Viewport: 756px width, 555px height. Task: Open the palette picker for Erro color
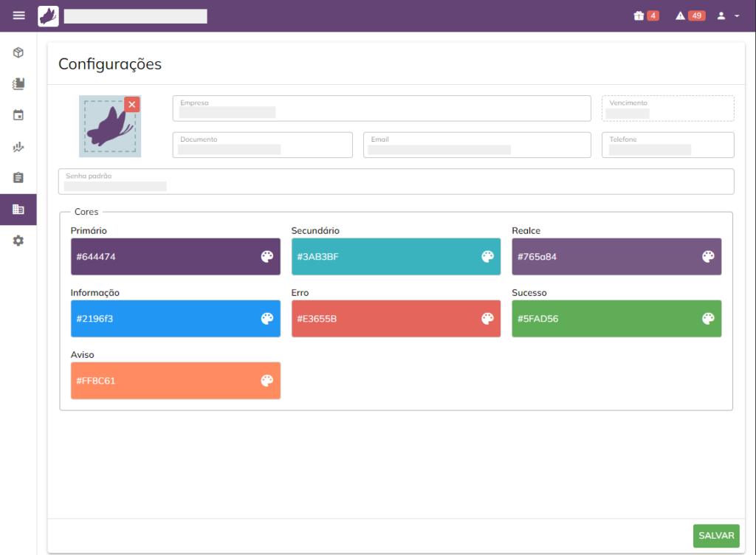(x=487, y=319)
